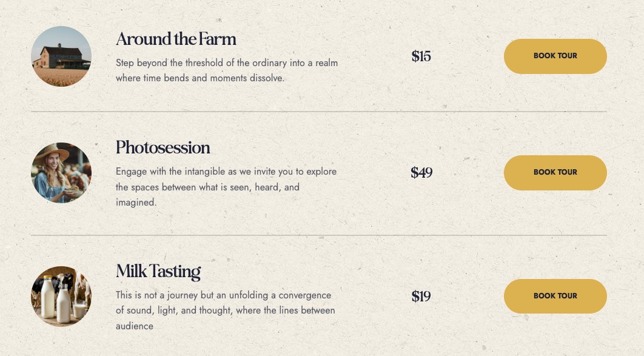Click the $15 price label

coord(421,56)
